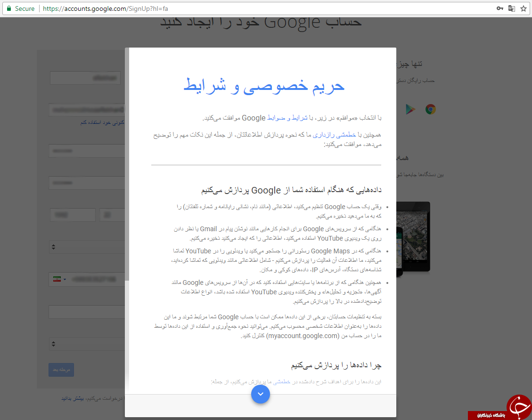Click the empty field below phone number
This screenshot has height=420, width=532.
tap(87, 312)
